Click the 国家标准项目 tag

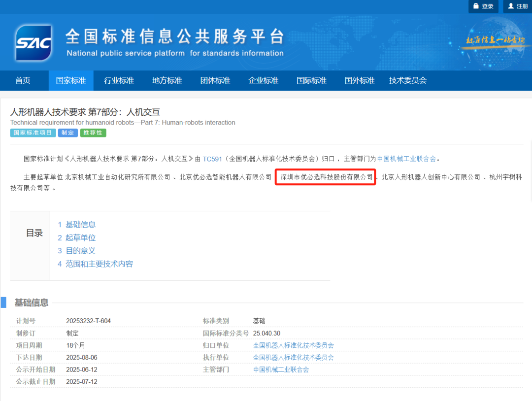coord(33,133)
